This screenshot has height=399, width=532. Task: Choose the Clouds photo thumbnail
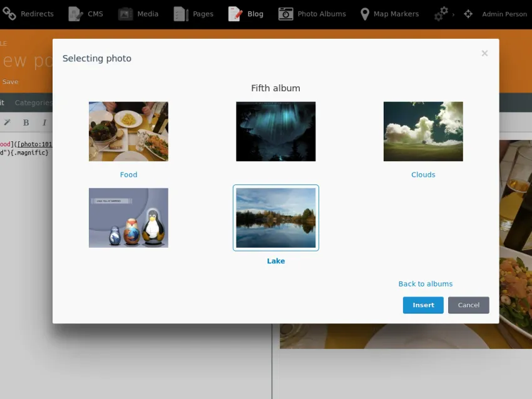423,131
